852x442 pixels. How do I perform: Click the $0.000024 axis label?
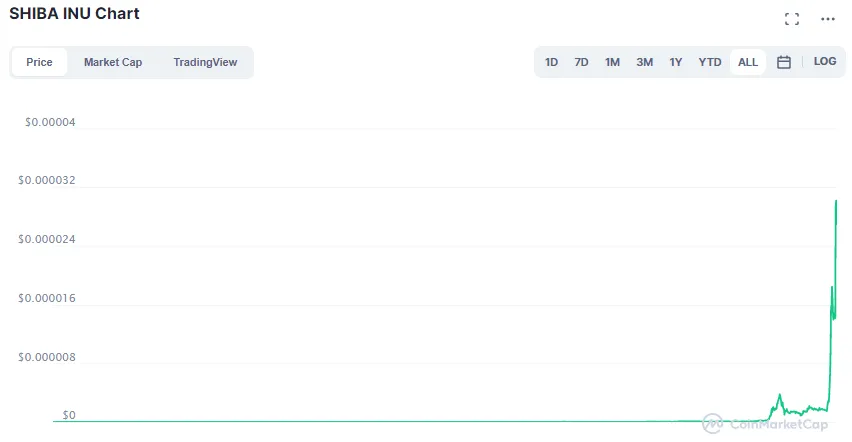coord(47,239)
